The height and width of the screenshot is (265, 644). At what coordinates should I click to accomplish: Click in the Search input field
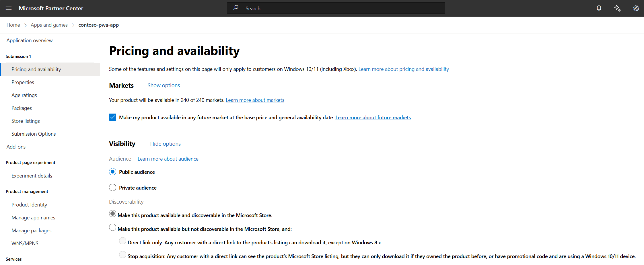point(341,8)
